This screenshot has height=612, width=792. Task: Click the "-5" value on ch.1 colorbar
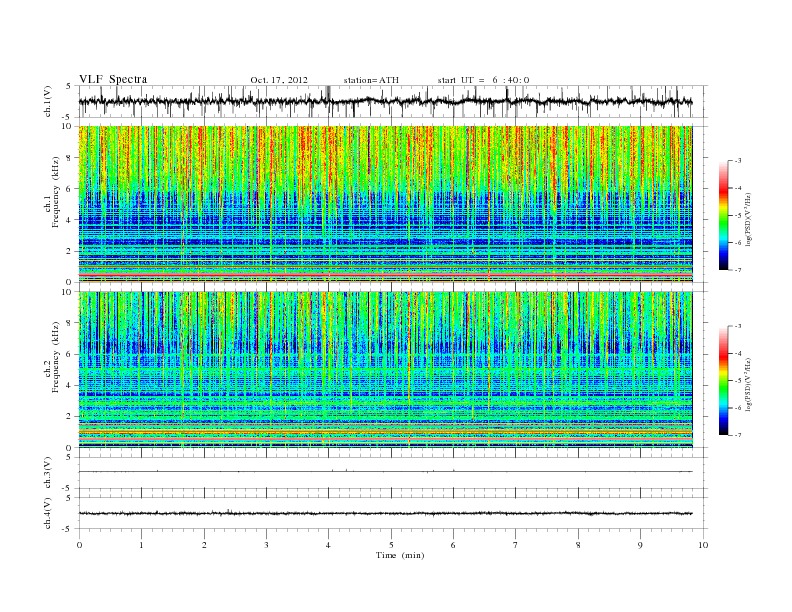738,216
